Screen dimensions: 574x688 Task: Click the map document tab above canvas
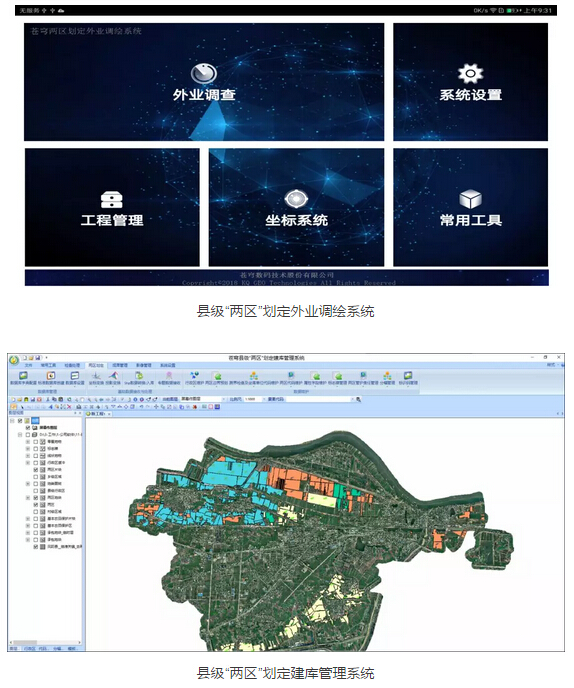[99, 414]
